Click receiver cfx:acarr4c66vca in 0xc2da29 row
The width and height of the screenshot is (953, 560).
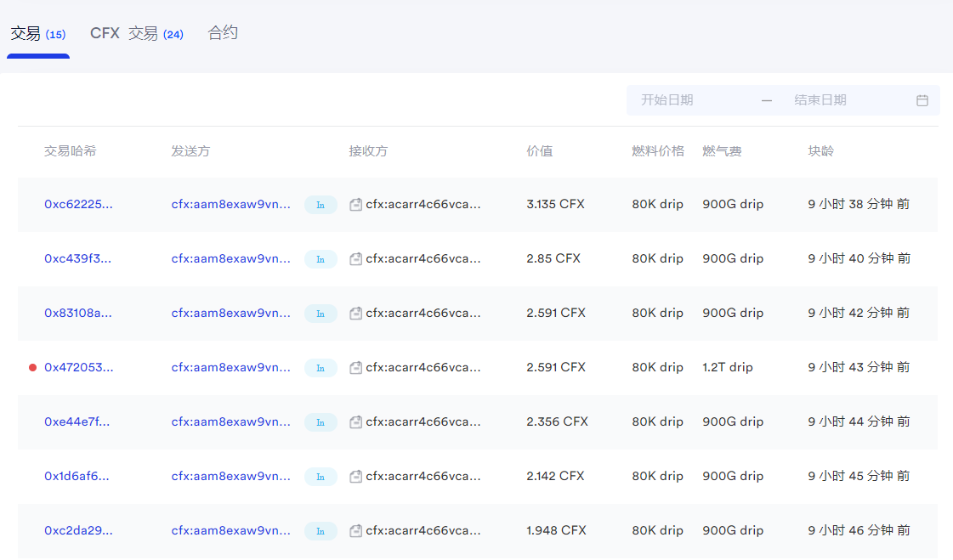click(423, 530)
